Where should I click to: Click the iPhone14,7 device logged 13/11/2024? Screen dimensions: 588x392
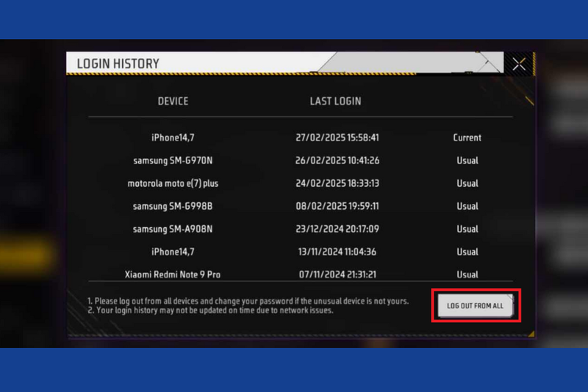[x=173, y=252]
